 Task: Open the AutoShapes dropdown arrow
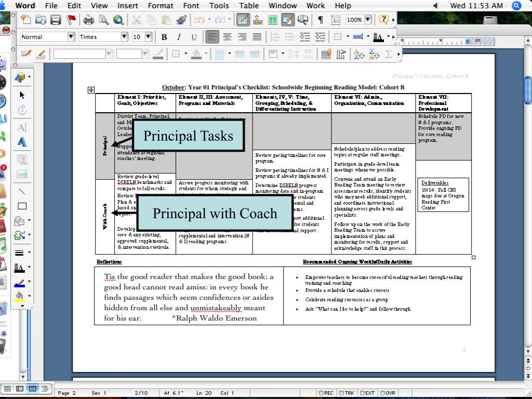click(x=29, y=221)
